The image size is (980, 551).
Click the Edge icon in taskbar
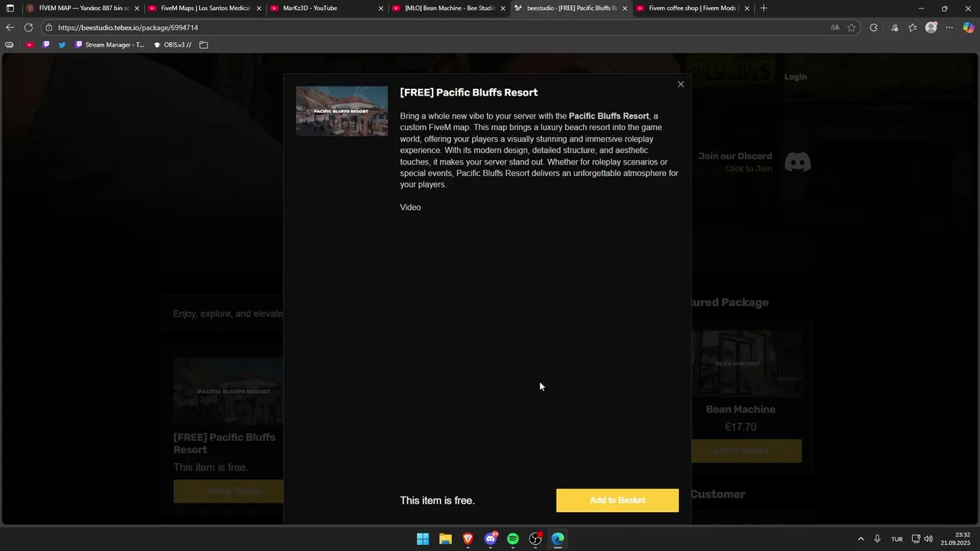click(x=558, y=539)
